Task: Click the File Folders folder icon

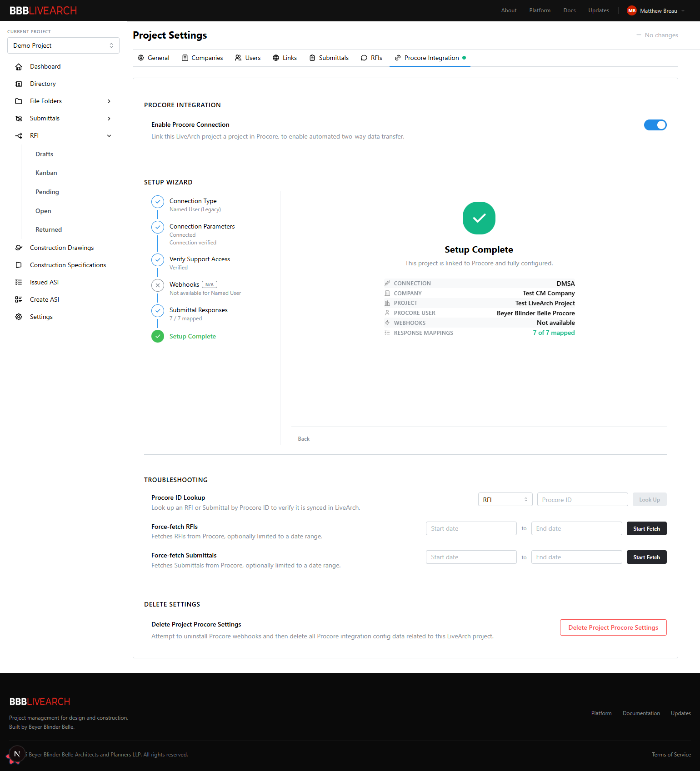Action: tap(19, 101)
